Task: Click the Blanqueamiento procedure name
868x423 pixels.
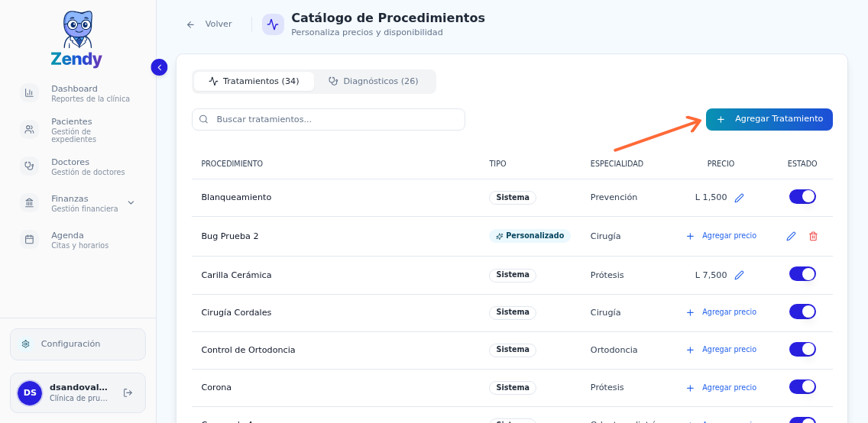Action: tap(236, 198)
